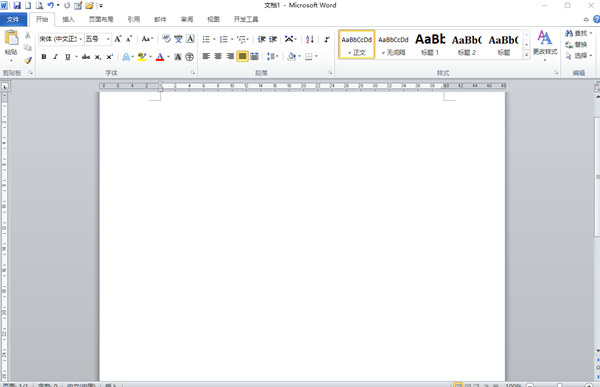600x387 pixels.
Task: Click the Paste clipboard icon
Action: 11,39
